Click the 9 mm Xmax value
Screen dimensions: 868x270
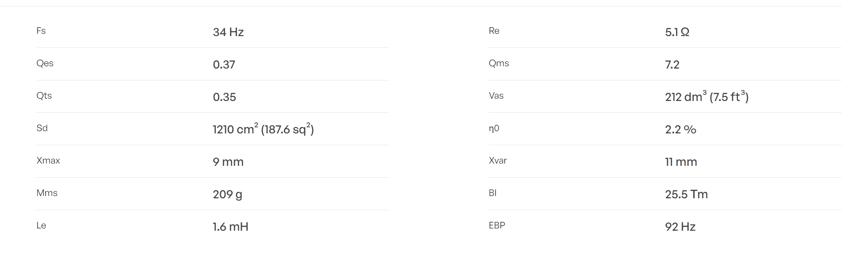228,162
